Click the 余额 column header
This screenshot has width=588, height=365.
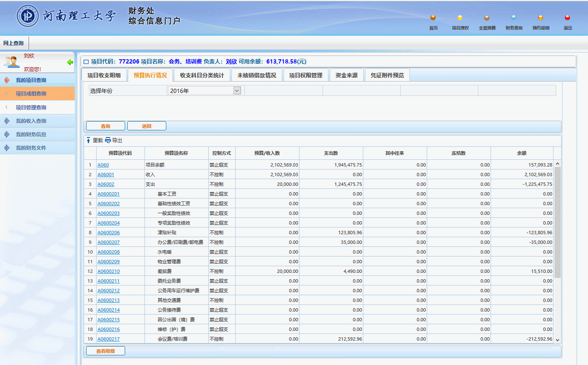click(x=522, y=153)
